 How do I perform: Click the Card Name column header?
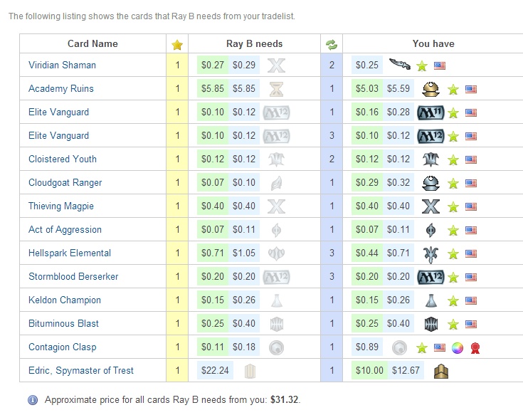coord(93,43)
